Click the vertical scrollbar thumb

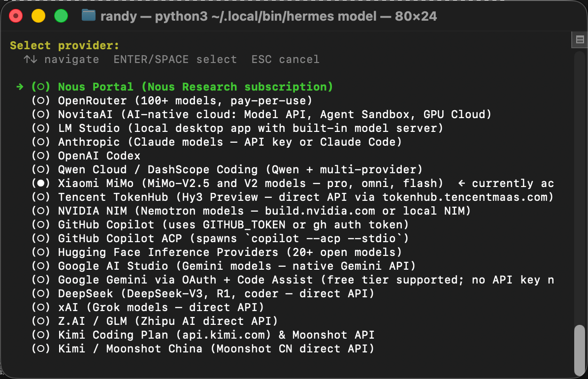(580, 349)
